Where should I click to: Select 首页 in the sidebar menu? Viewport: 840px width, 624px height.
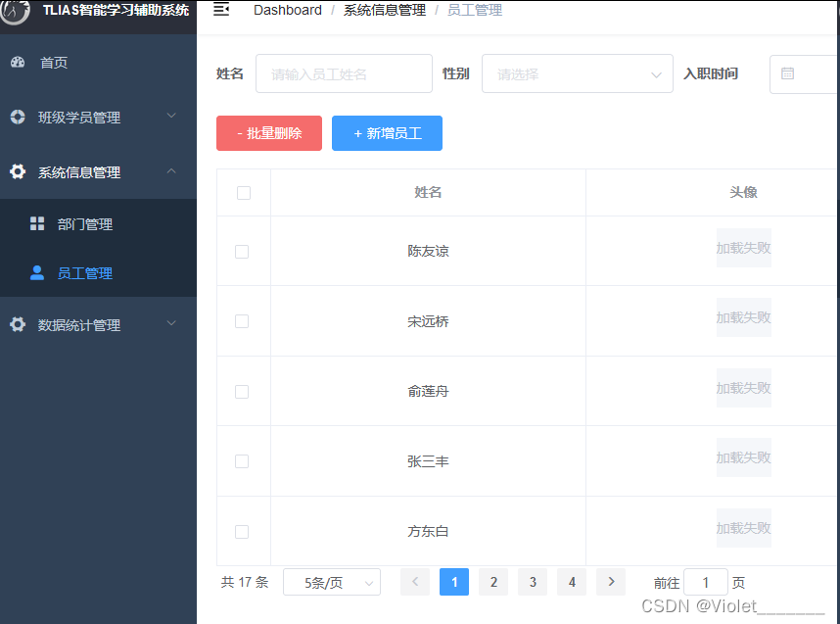[54, 62]
